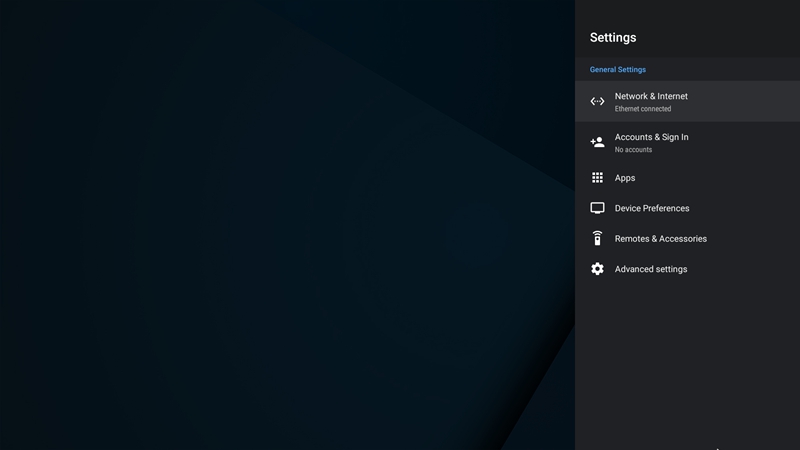Click the Advanced settings gear icon
This screenshot has width=800, height=450.
(x=597, y=269)
